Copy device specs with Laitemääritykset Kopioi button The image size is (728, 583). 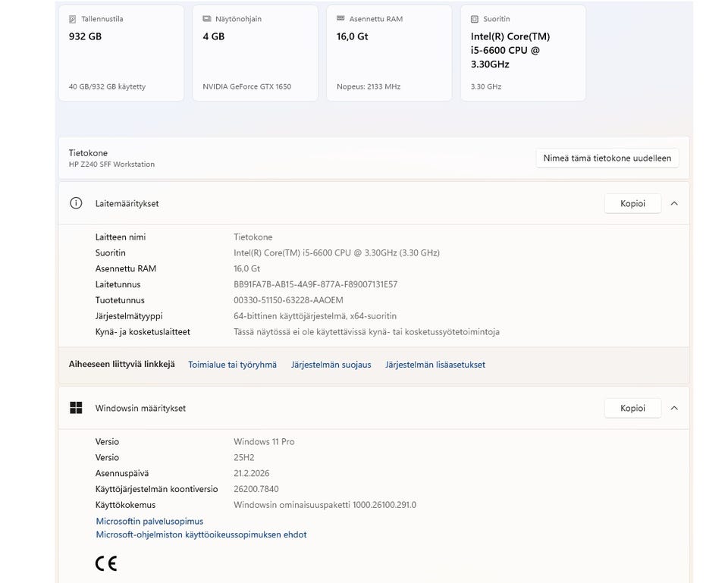pos(632,203)
